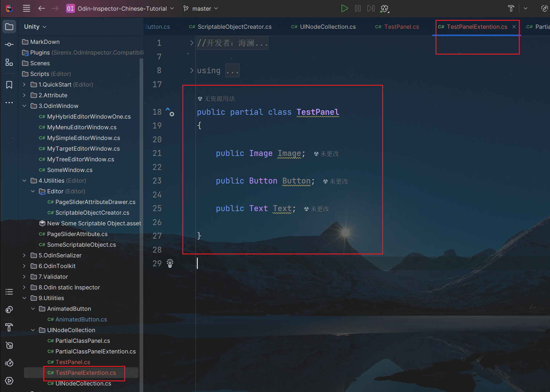Open AnimatedButton.cs in the project tree
The width and height of the screenshot is (550, 392).
click(81, 319)
